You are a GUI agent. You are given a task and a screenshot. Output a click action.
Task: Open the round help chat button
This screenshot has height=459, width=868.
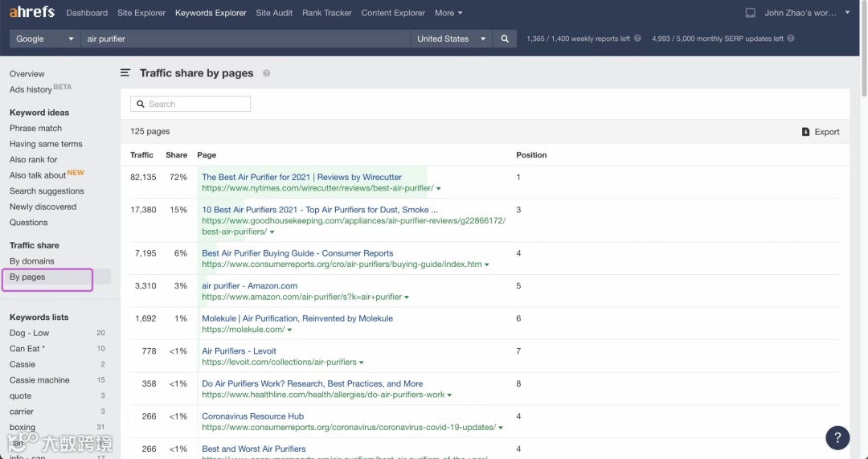837,438
